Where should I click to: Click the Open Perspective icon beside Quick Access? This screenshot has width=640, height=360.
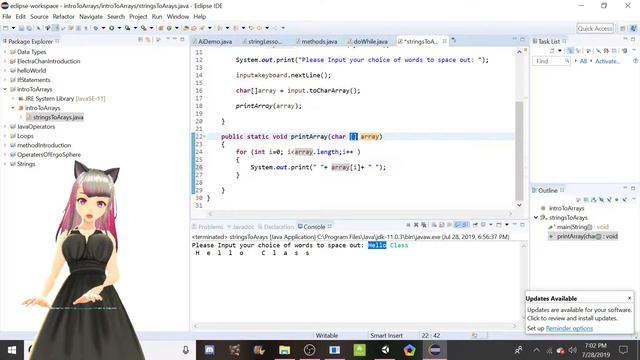(623, 28)
